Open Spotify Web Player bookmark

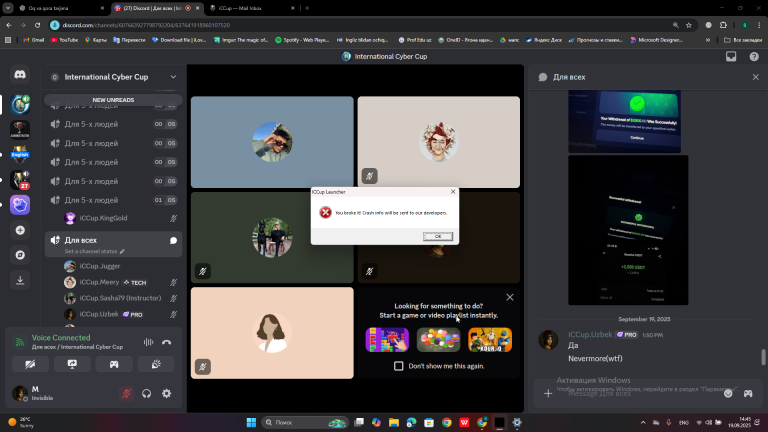click(x=302, y=40)
